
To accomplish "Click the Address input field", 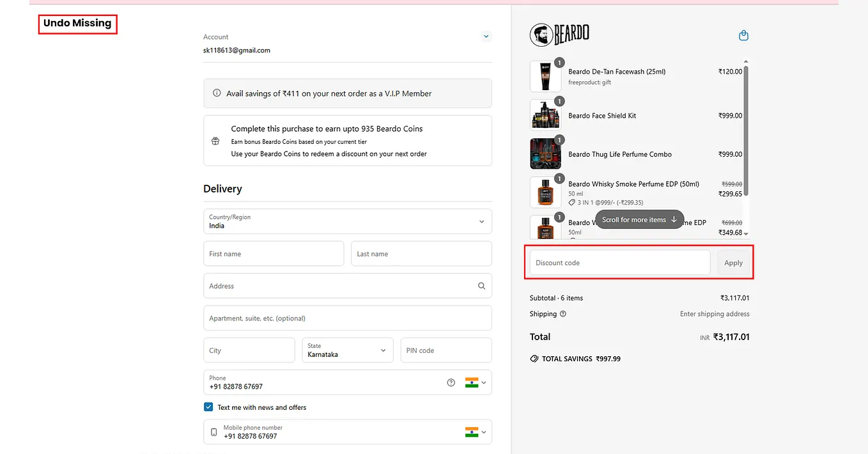I will pyautogui.click(x=348, y=286).
